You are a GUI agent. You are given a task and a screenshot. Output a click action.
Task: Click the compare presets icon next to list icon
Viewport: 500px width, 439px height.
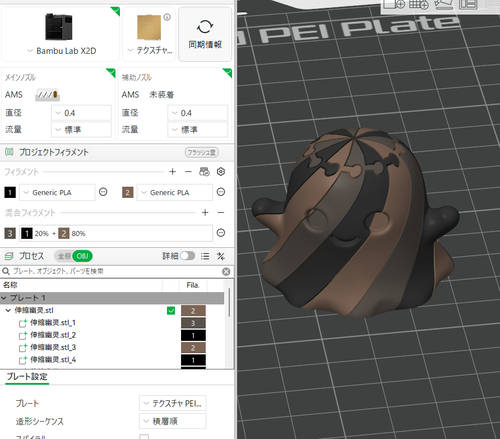click(x=221, y=256)
